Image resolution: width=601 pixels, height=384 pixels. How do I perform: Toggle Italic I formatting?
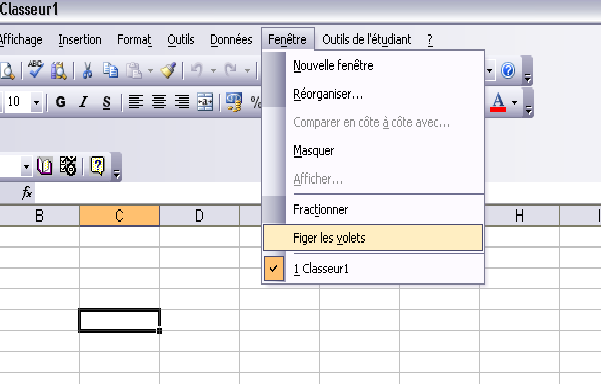83,102
